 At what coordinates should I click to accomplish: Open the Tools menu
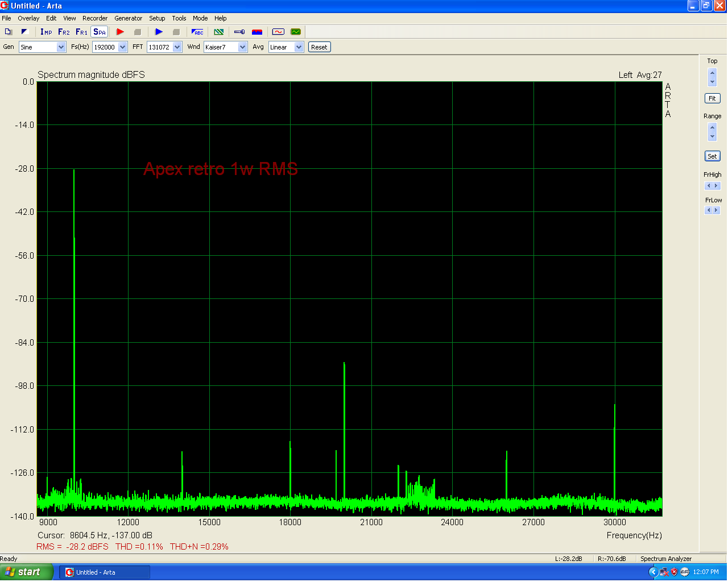click(x=179, y=18)
